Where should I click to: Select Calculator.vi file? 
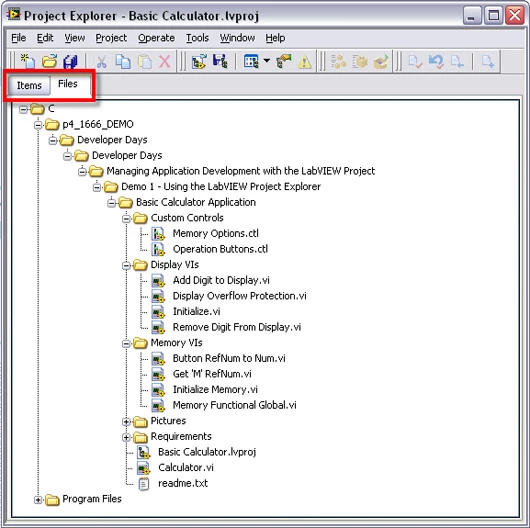pyautogui.click(x=186, y=467)
